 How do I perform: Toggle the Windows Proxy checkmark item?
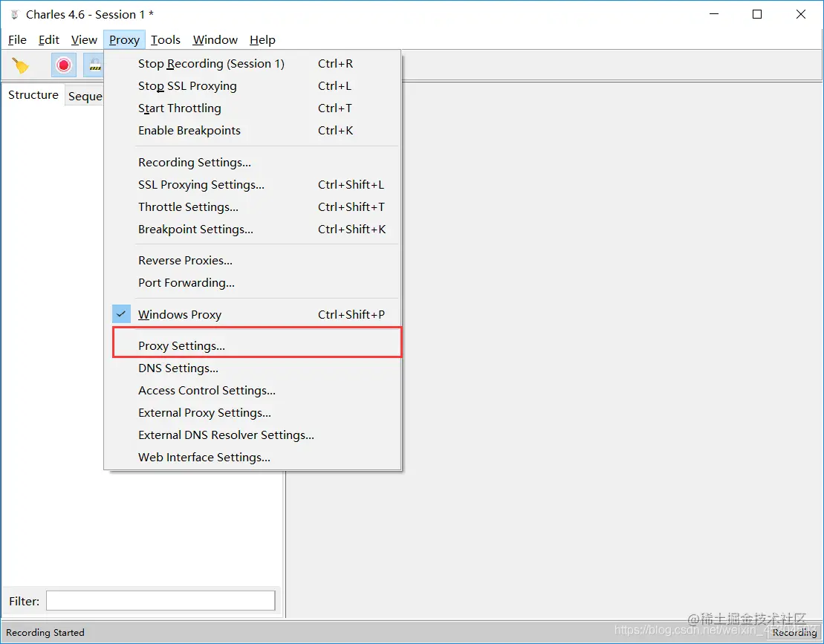point(252,314)
